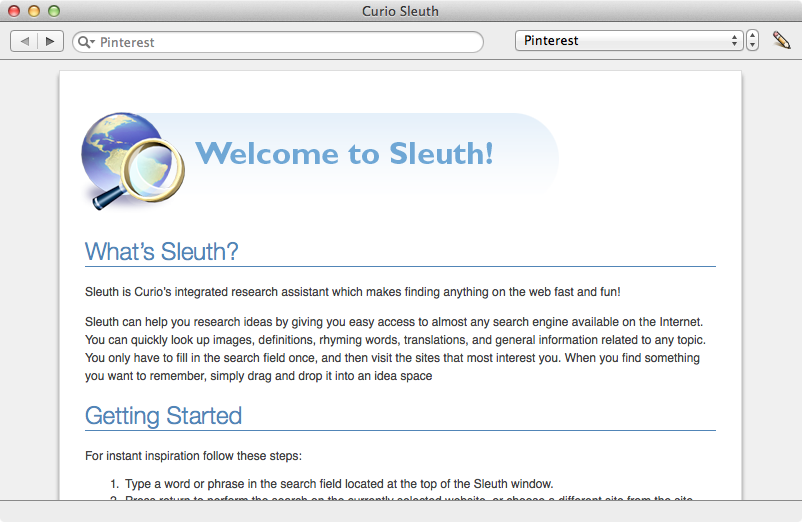
Task: Close the Curio Sleuth window with the red button
Action: pos(14,11)
